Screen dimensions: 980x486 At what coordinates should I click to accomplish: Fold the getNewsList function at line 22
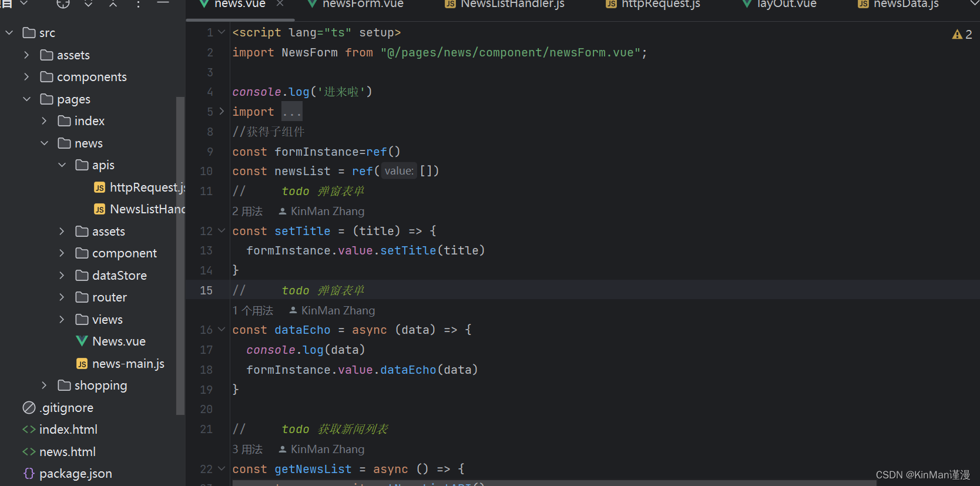click(x=221, y=468)
